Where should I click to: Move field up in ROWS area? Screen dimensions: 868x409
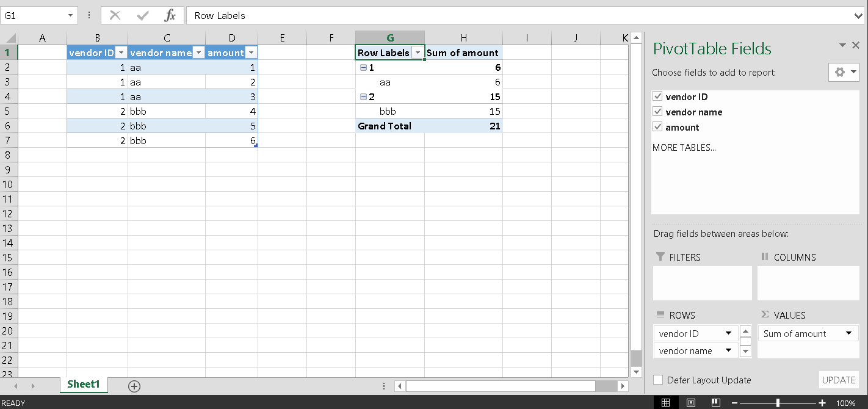click(745, 331)
